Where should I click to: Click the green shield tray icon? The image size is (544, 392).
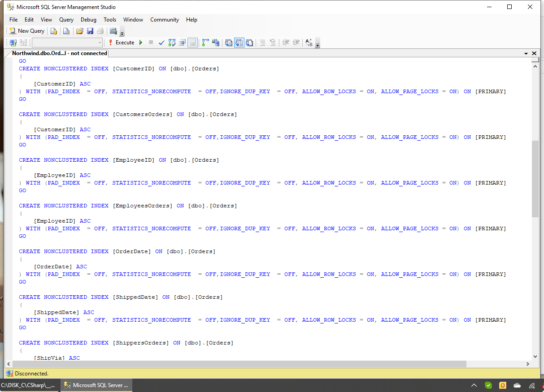pos(488,385)
